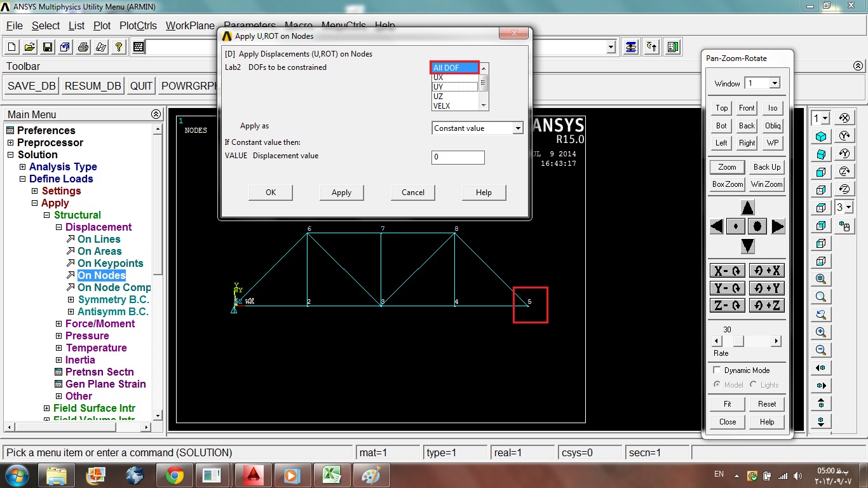Click the Pan Model Left icon
The height and width of the screenshot is (488, 868).
pyautogui.click(x=821, y=368)
